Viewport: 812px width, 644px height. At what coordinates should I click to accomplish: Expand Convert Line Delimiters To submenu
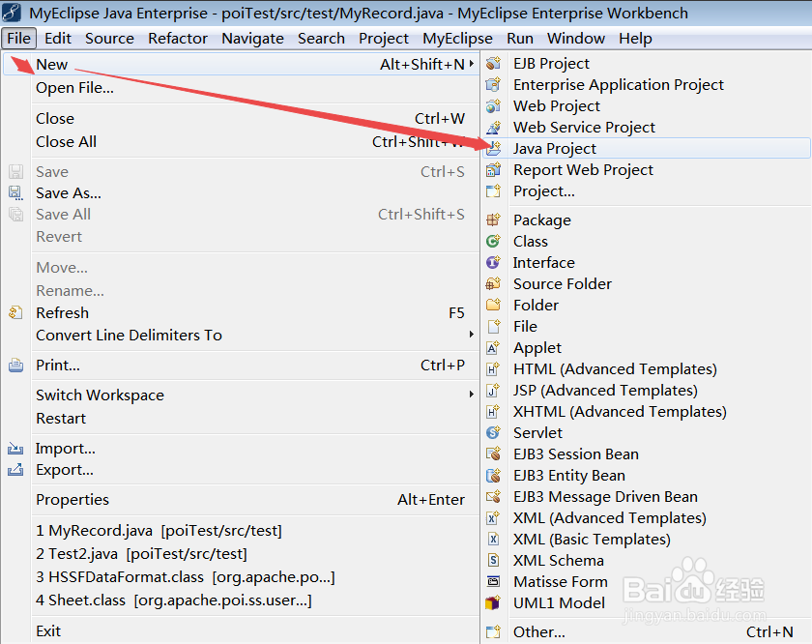pos(472,335)
